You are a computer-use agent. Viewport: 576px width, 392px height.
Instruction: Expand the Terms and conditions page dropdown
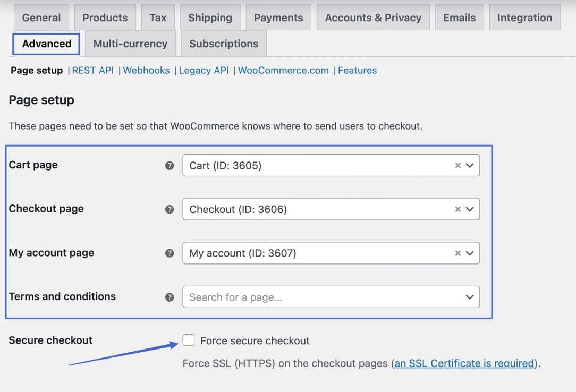tap(470, 297)
